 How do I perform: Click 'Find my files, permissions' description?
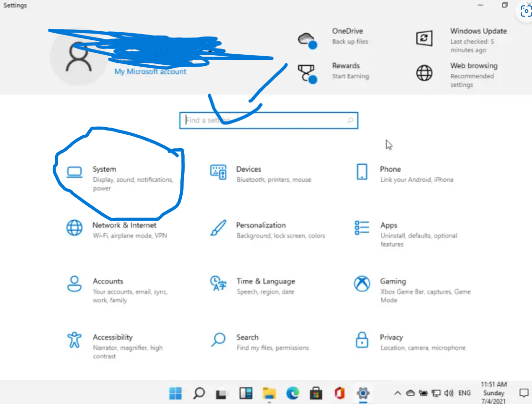(x=273, y=348)
